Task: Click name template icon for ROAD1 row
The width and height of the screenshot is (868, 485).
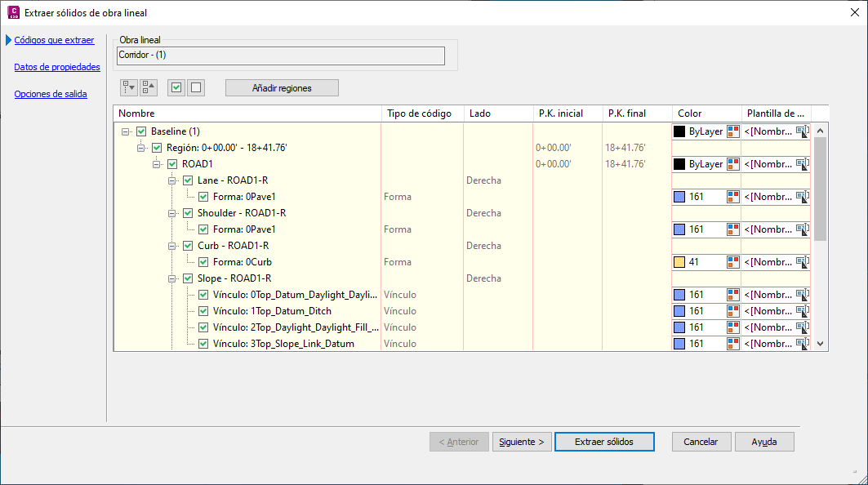Action: click(x=803, y=164)
